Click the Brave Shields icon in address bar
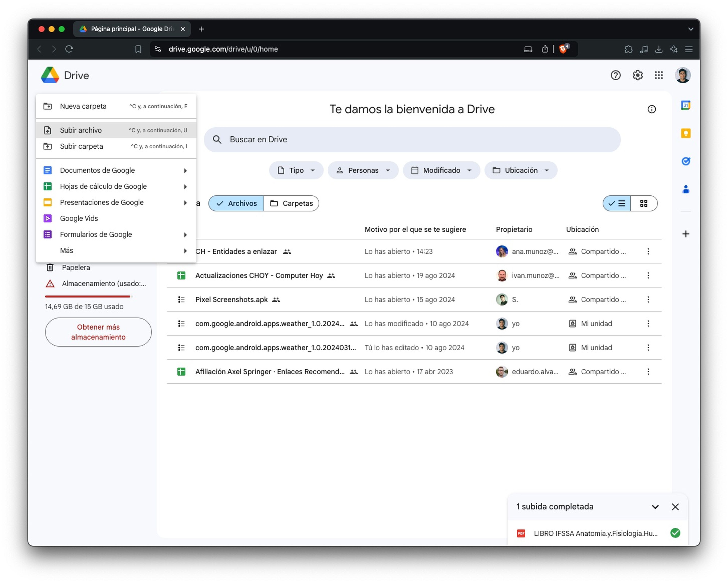Viewport: 728px width, 583px height. [564, 49]
